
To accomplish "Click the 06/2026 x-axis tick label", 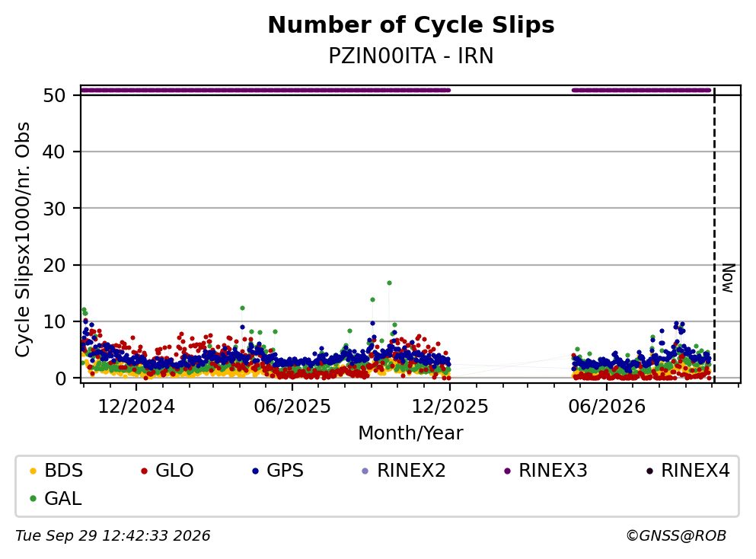I will click(x=607, y=407).
